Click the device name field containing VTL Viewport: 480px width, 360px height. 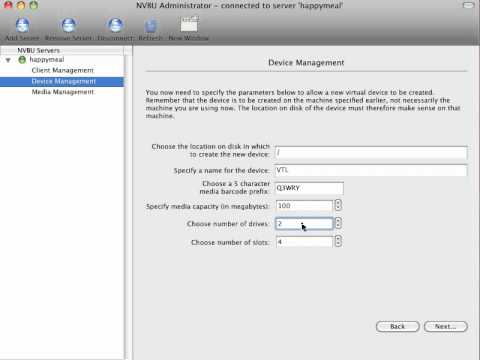[371, 170]
